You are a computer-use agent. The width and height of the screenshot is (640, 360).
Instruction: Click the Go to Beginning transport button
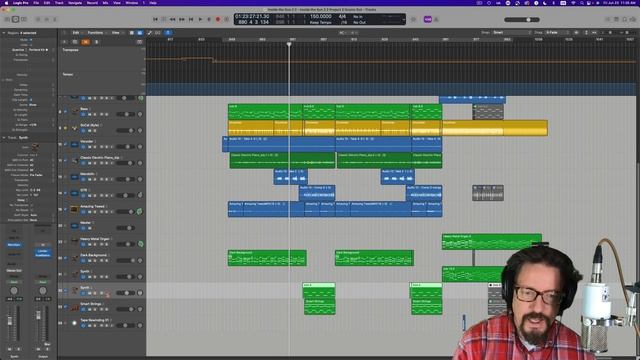point(155,19)
